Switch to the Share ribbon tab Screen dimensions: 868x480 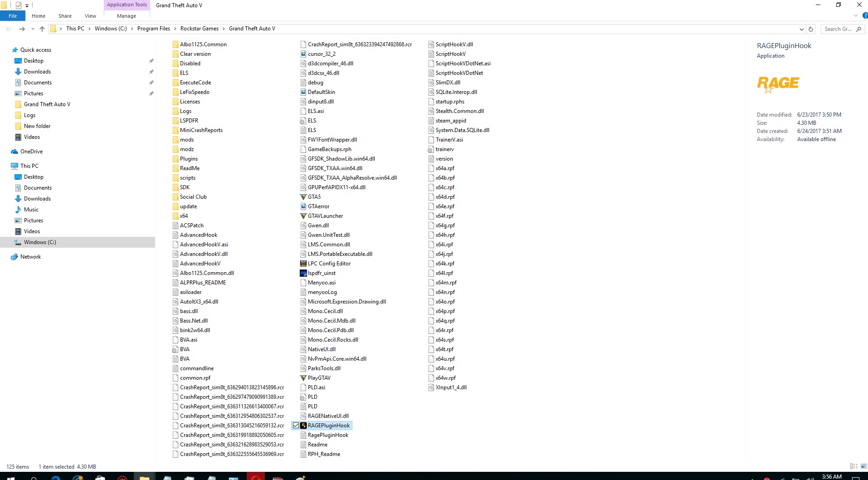coord(65,16)
